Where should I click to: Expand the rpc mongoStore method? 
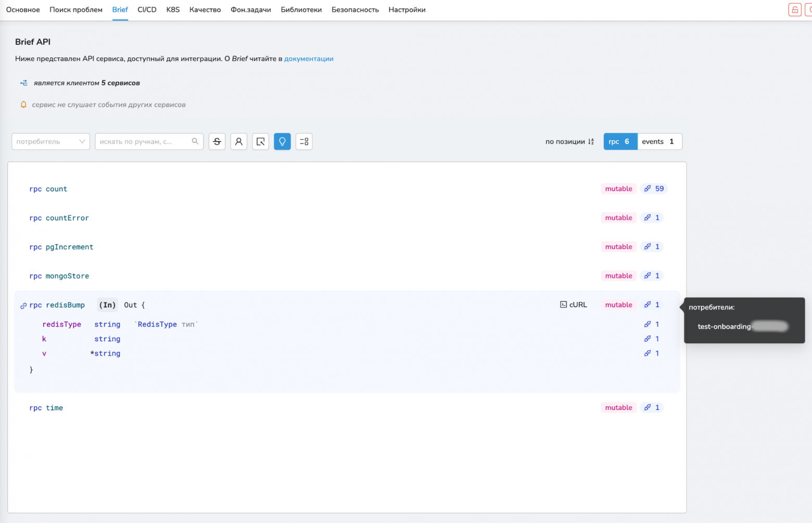pyautogui.click(x=59, y=276)
